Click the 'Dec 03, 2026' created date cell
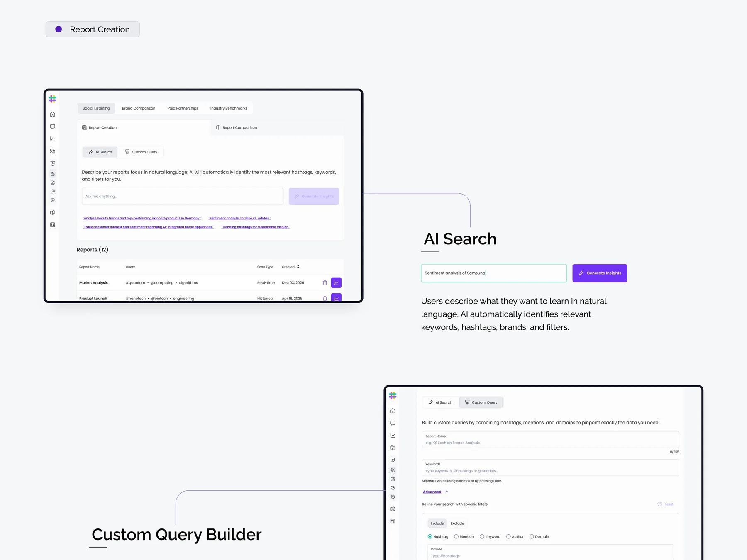Screen dimensions: 747x560 (x=293, y=283)
